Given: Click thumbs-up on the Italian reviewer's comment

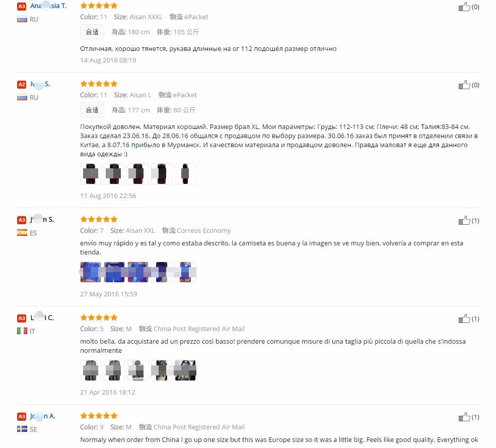Looking at the screenshot, I should point(464,318).
